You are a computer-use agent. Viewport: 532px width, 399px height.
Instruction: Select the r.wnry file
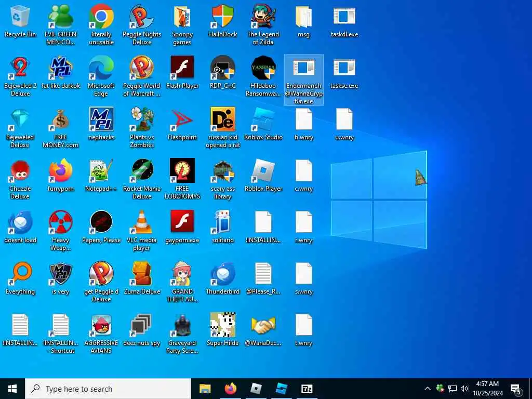[x=303, y=222]
